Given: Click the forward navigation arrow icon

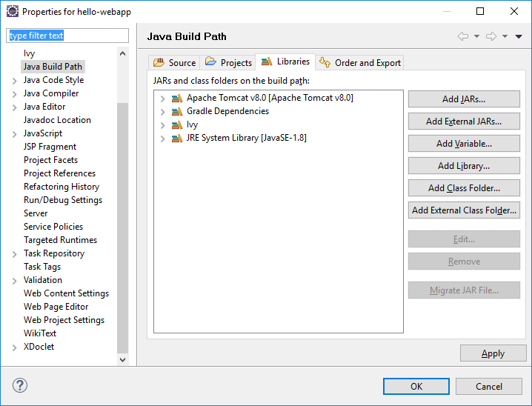Looking at the screenshot, I should pyautogui.click(x=491, y=36).
